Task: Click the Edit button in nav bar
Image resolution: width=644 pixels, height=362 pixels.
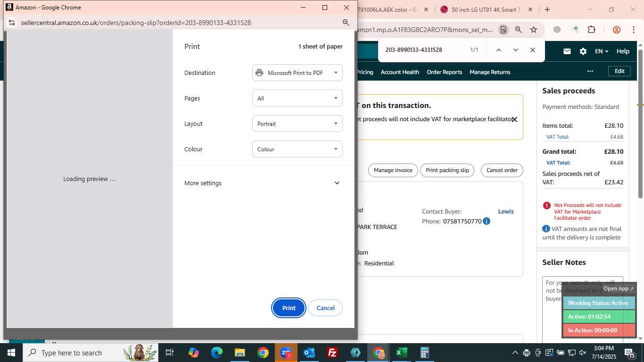Action: pos(619,71)
